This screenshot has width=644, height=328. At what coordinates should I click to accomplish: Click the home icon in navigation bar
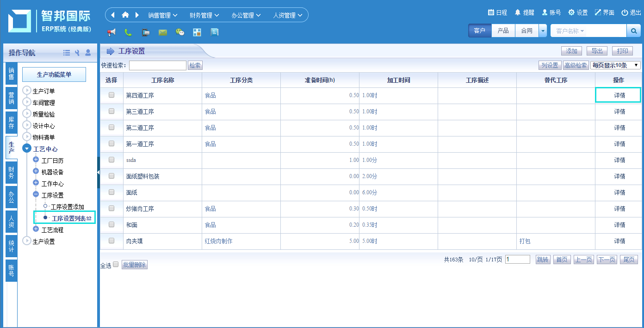[x=125, y=15]
